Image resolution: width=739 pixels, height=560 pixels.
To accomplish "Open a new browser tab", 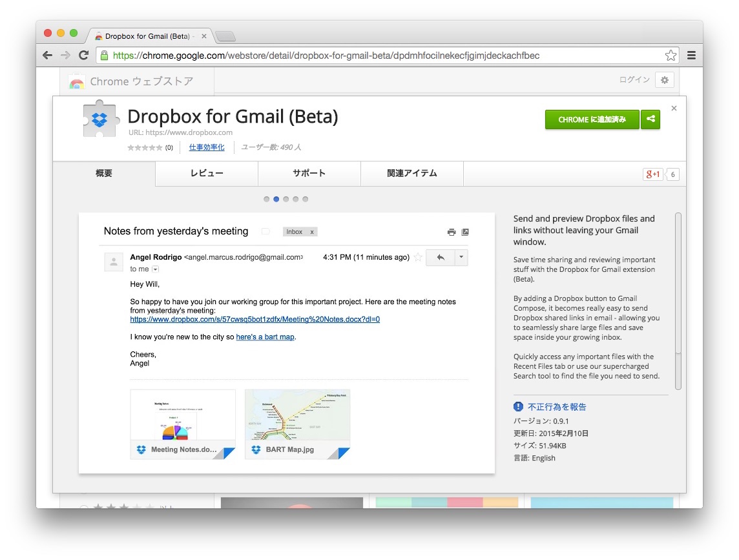I will coord(225,36).
